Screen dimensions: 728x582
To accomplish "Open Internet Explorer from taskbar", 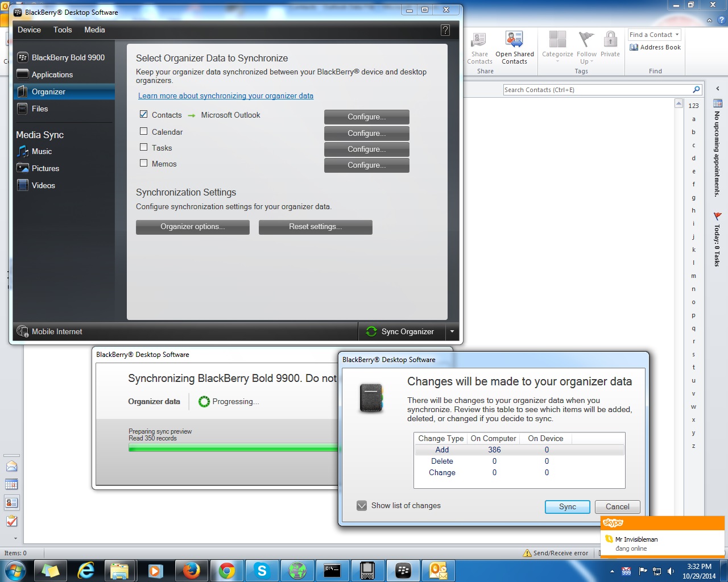I will click(86, 571).
